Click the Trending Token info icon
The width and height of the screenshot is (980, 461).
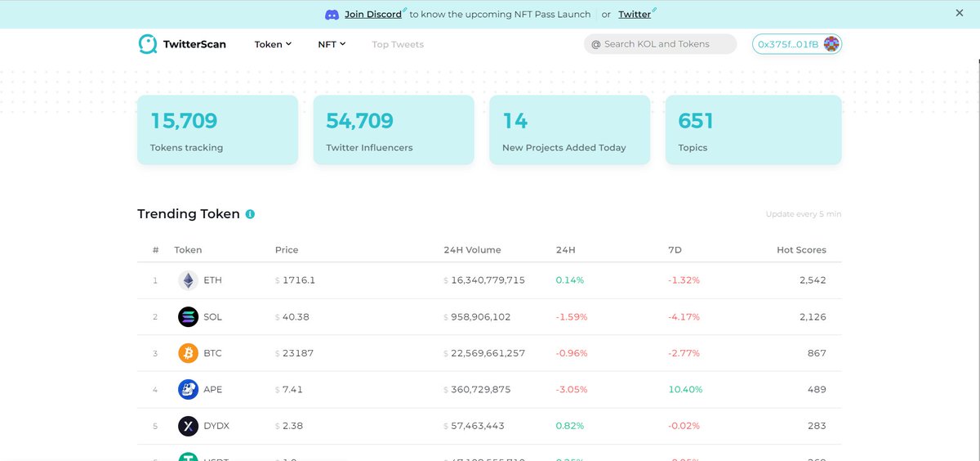tap(250, 214)
